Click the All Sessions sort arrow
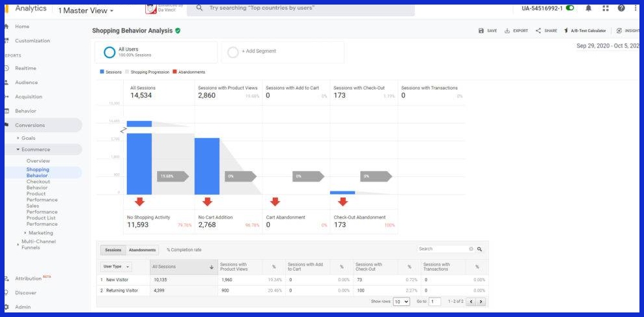The width and height of the screenshot is (644, 317). (x=212, y=267)
